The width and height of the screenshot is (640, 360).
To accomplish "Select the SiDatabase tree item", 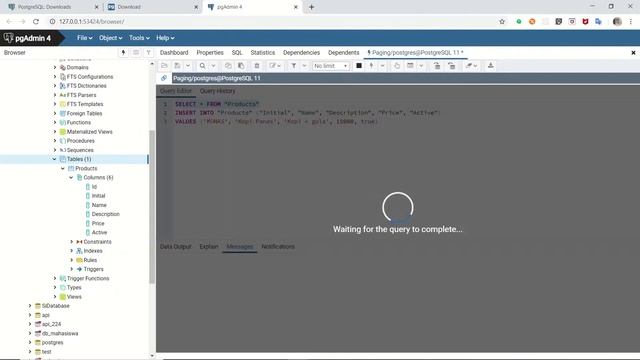I will pos(56,306).
